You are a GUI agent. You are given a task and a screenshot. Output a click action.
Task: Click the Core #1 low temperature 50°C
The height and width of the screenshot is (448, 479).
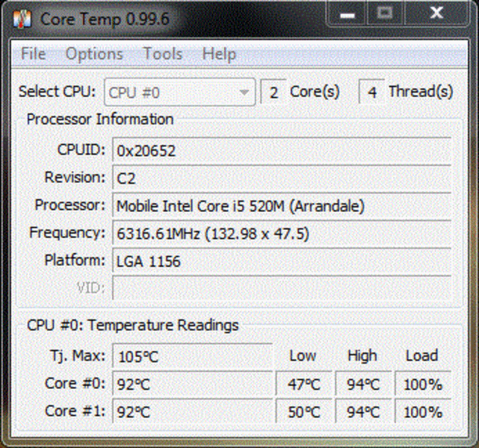click(303, 411)
